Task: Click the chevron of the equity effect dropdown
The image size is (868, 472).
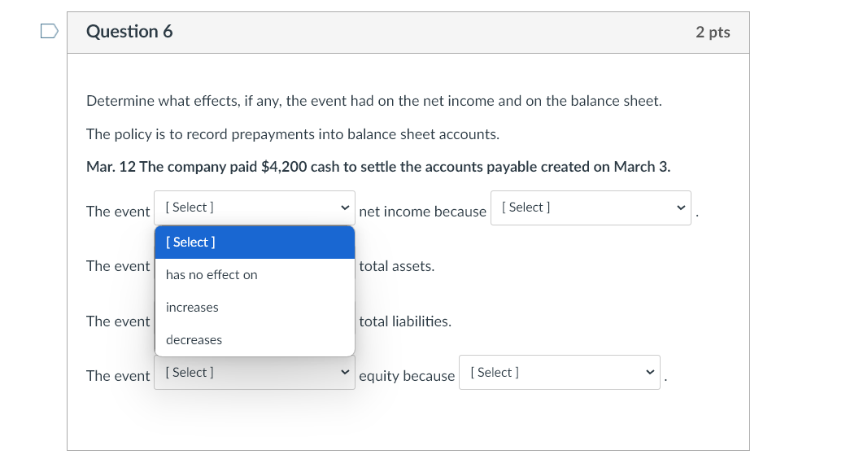Action: click(x=345, y=373)
